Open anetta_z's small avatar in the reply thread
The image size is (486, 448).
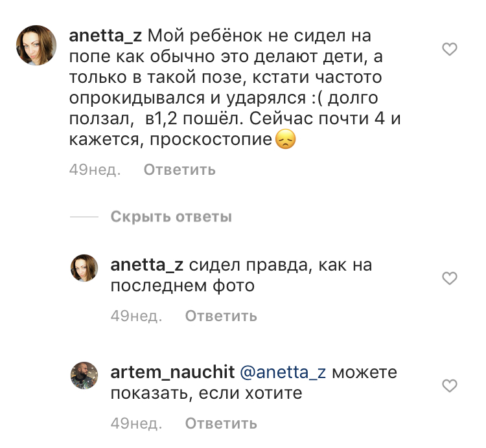coord(84,269)
